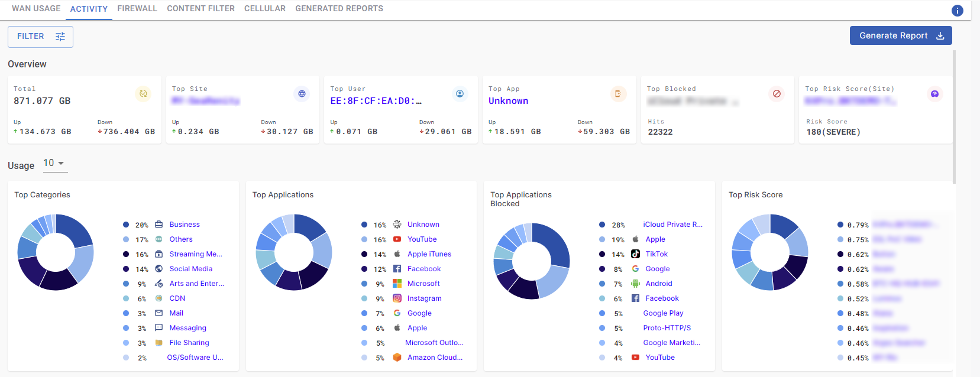Open the Usage count dropdown showing 10

point(54,164)
